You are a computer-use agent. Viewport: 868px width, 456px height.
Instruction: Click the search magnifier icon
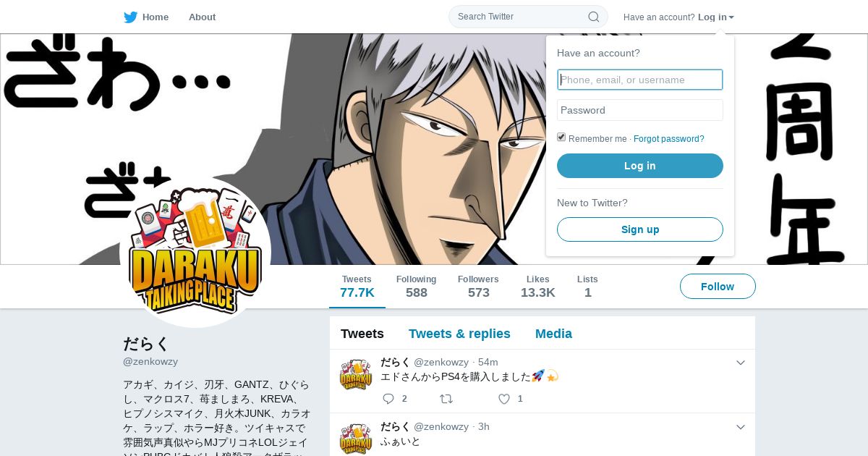(x=593, y=17)
